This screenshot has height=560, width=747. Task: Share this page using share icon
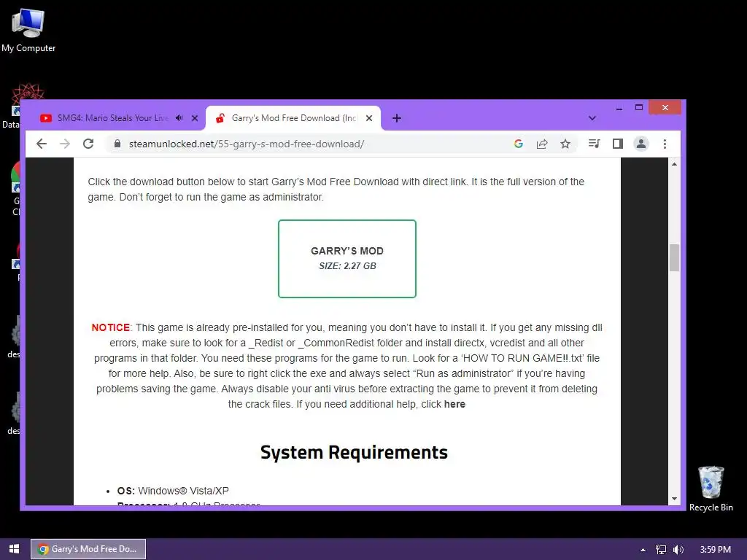pyautogui.click(x=542, y=144)
